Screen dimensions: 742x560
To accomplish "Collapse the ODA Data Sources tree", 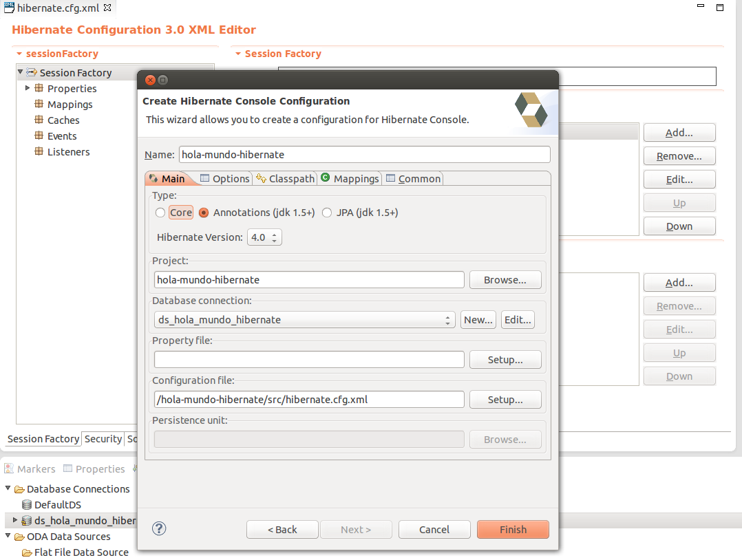I will pos(8,535).
